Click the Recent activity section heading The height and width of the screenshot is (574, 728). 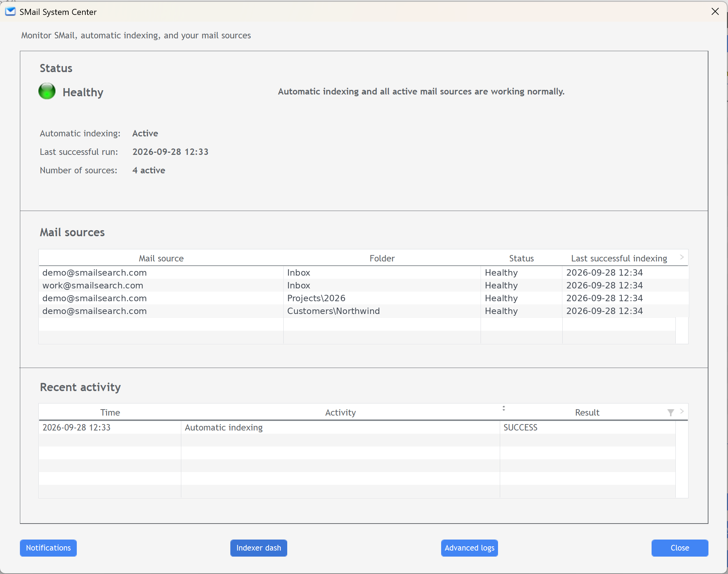coord(80,387)
